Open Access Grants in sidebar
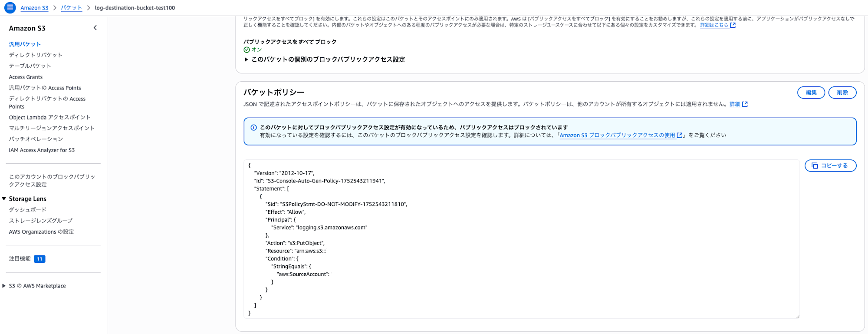The image size is (868, 334). tap(26, 77)
